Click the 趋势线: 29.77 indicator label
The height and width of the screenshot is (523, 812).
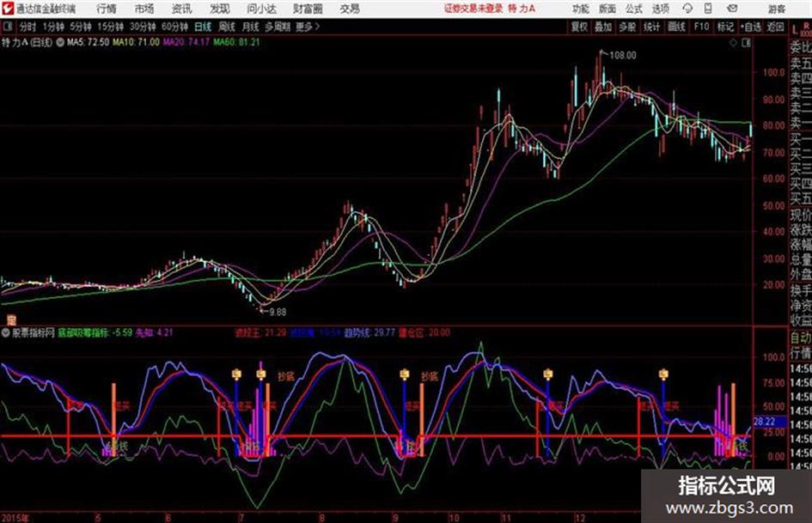[x=369, y=333]
